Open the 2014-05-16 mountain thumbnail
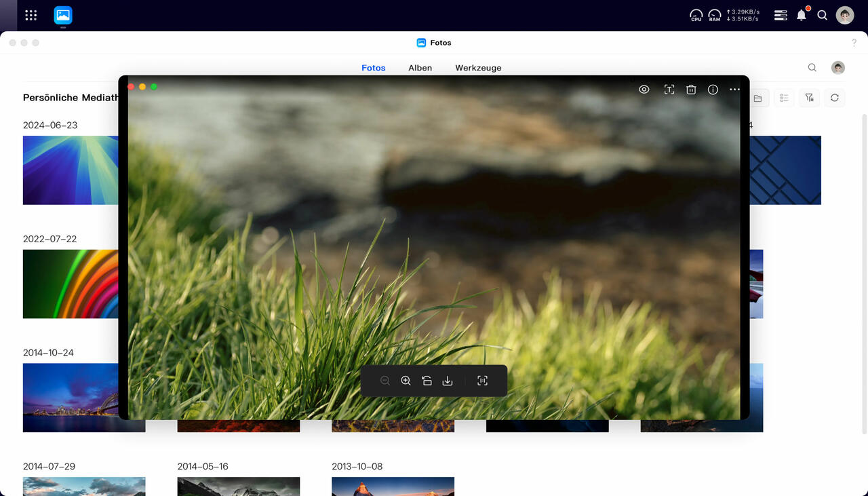 (x=239, y=487)
